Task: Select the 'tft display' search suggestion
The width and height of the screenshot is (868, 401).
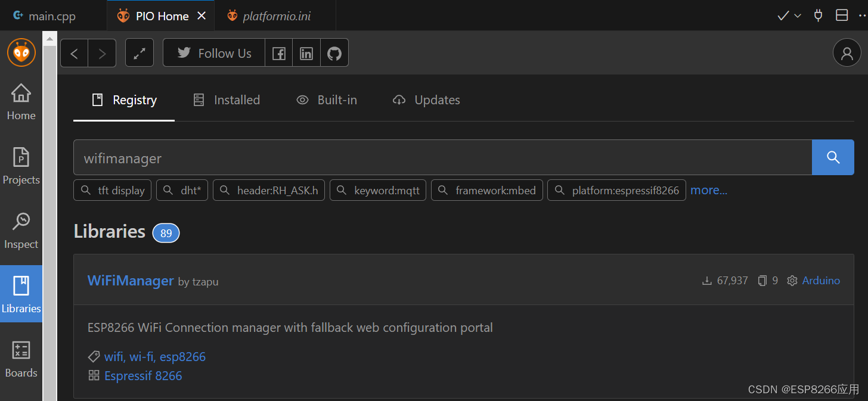Action: pos(113,191)
